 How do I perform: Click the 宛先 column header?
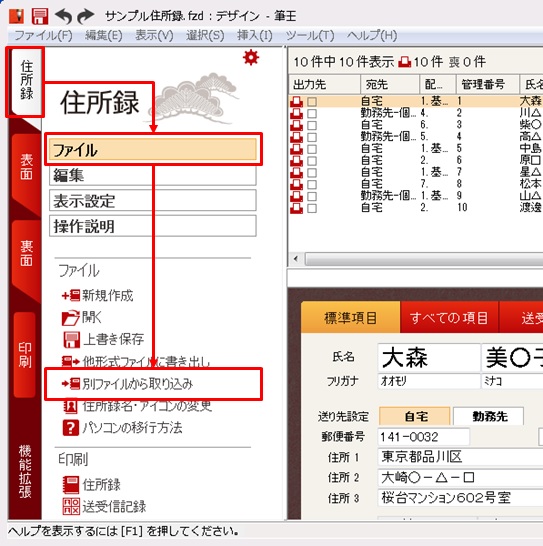coord(390,84)
